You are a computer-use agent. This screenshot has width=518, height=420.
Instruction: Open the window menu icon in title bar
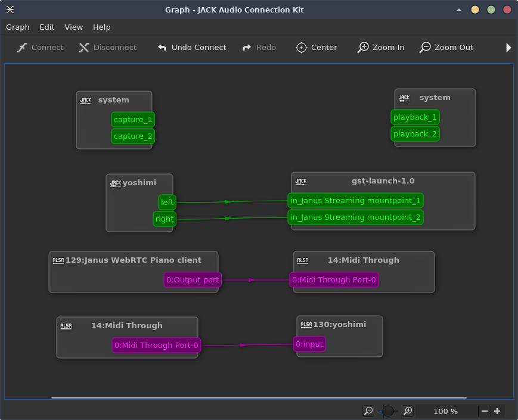(10, 10)
